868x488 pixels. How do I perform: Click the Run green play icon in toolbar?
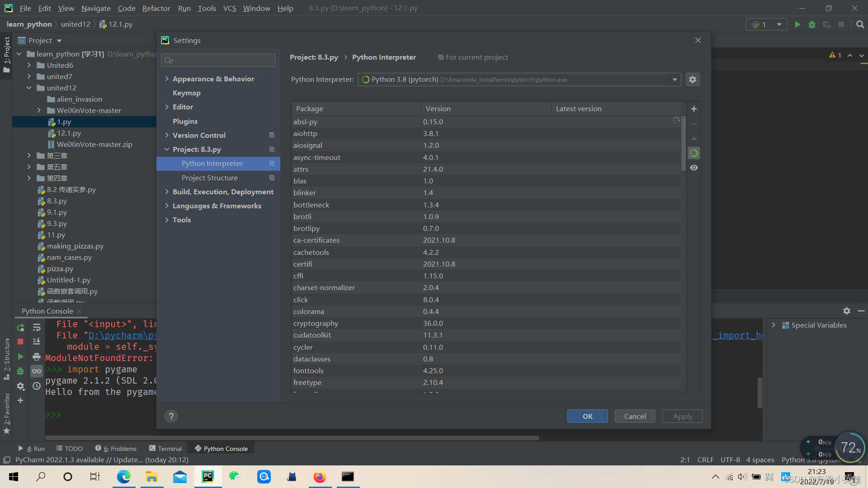pos(797,24)
